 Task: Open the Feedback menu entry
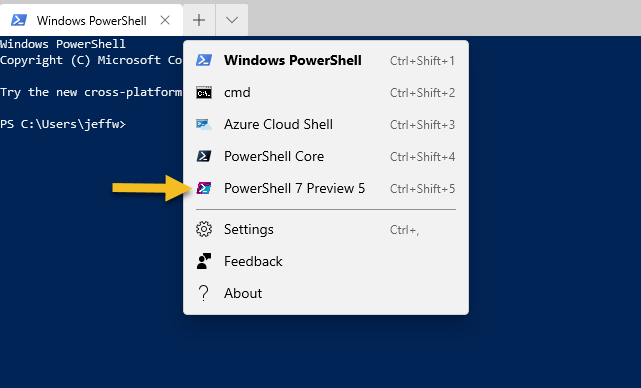coord(326,261)
